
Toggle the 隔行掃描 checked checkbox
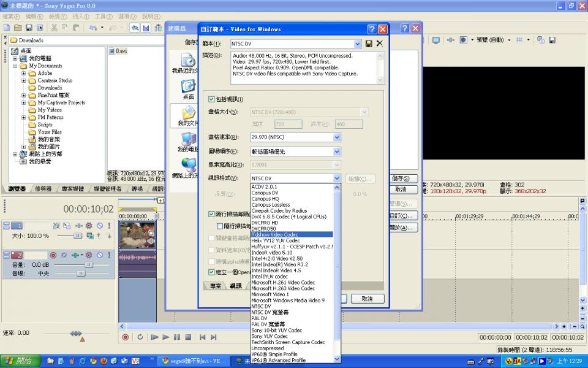pos(212,214)
